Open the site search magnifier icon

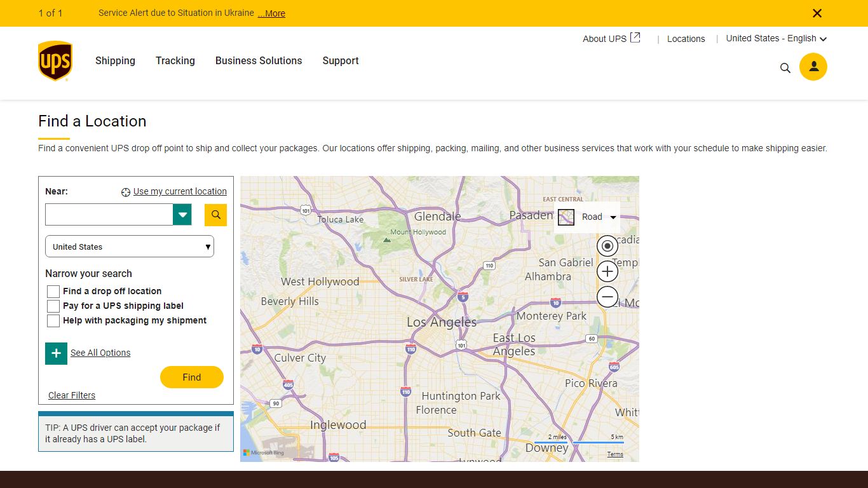coord(785,68)
